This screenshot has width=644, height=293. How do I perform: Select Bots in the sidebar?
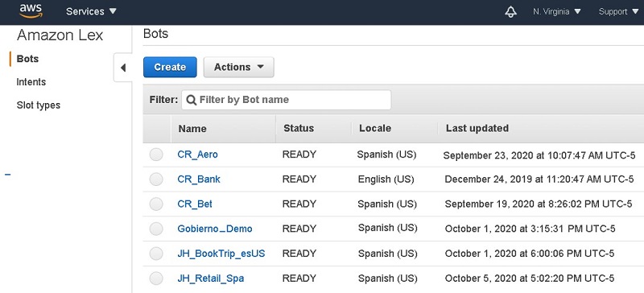pyautogui.click(x=27, y=59)
